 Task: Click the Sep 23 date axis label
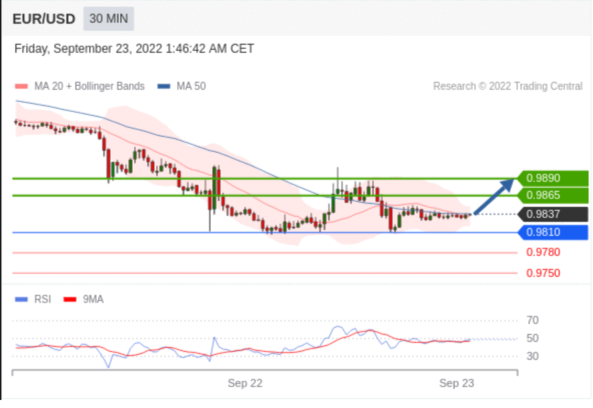point(456,383)
